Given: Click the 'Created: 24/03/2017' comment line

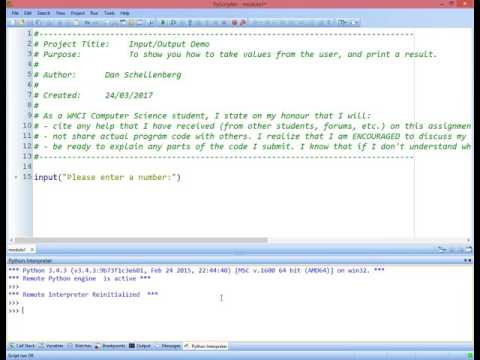Looking at the screenshot, I should [93, 95].
